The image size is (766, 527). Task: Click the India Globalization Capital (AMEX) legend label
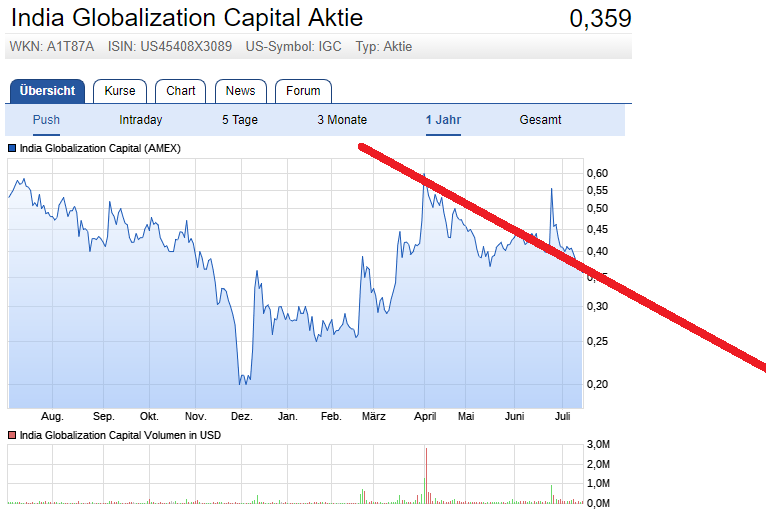point(100,148)
